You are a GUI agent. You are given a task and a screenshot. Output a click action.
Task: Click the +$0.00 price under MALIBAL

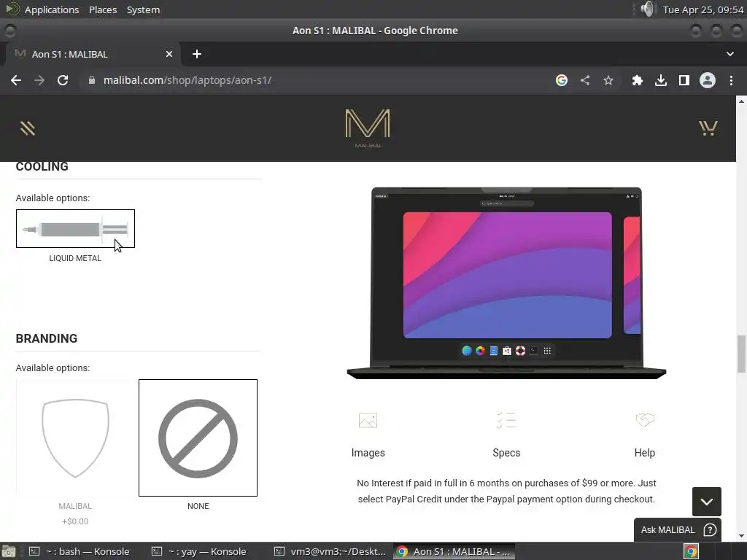[x=75, y=521]
